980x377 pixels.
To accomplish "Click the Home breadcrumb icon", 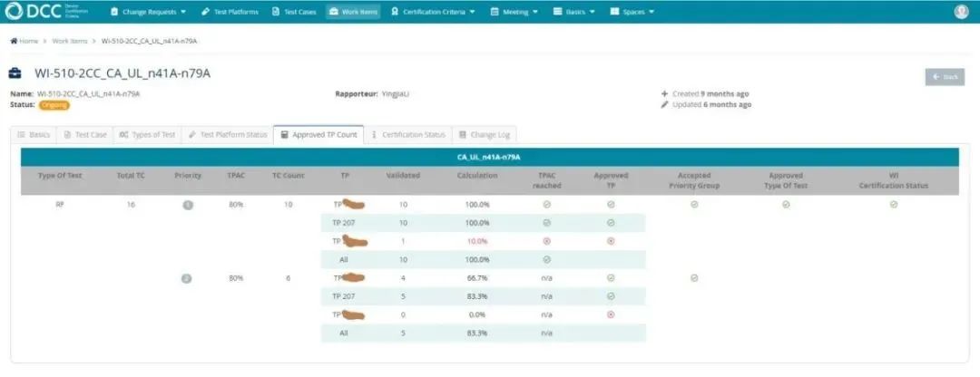I will [14, 41].
